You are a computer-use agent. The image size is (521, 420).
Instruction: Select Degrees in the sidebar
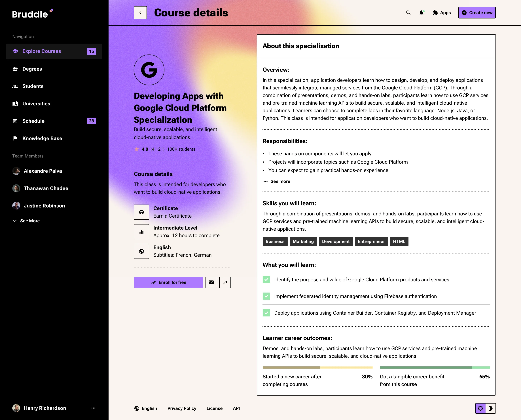click(x=32, y=69)
